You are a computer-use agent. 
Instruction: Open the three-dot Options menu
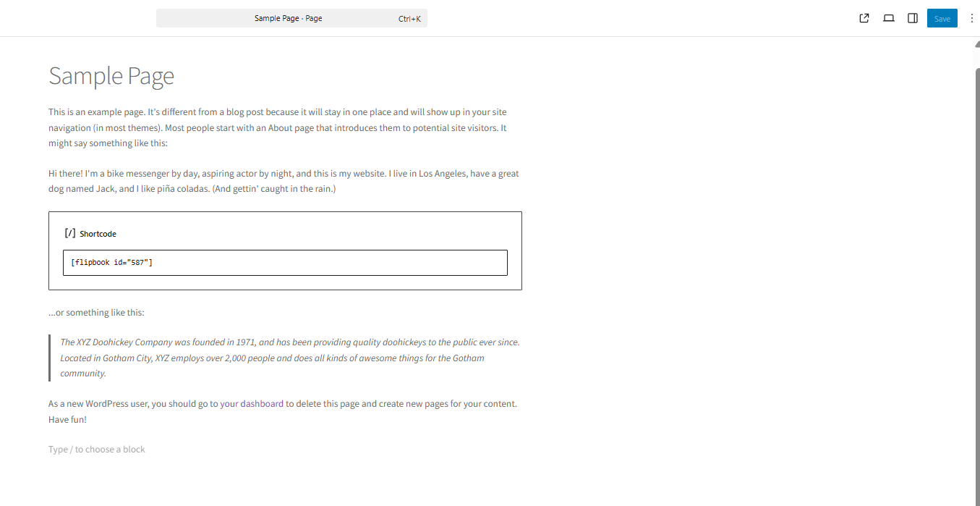pos(971,18)
